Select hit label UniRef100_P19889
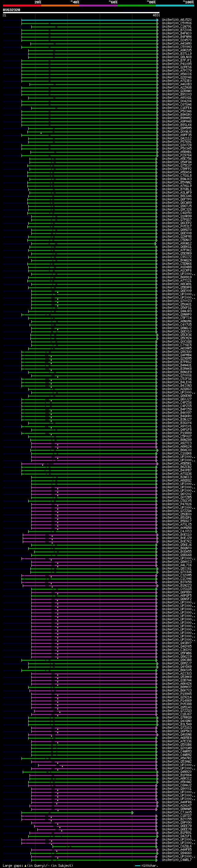The image size is (197, 868). pyautogui.click(x=177, y=433)
